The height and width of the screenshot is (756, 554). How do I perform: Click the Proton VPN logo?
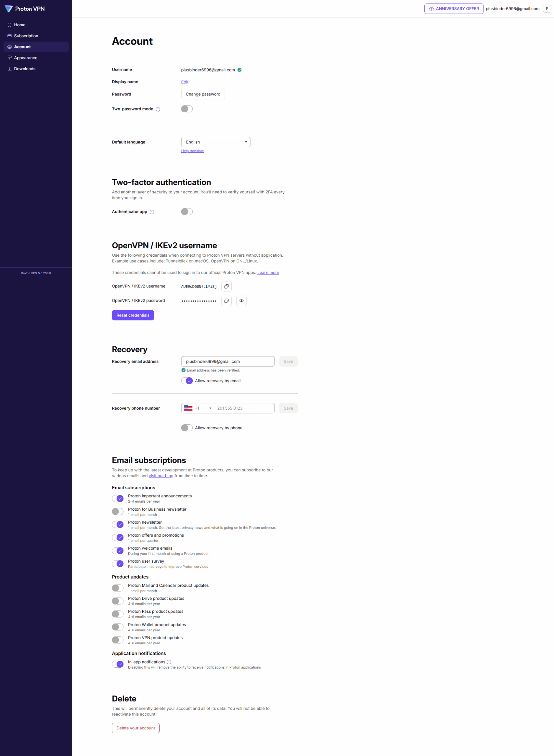point(24,9)
